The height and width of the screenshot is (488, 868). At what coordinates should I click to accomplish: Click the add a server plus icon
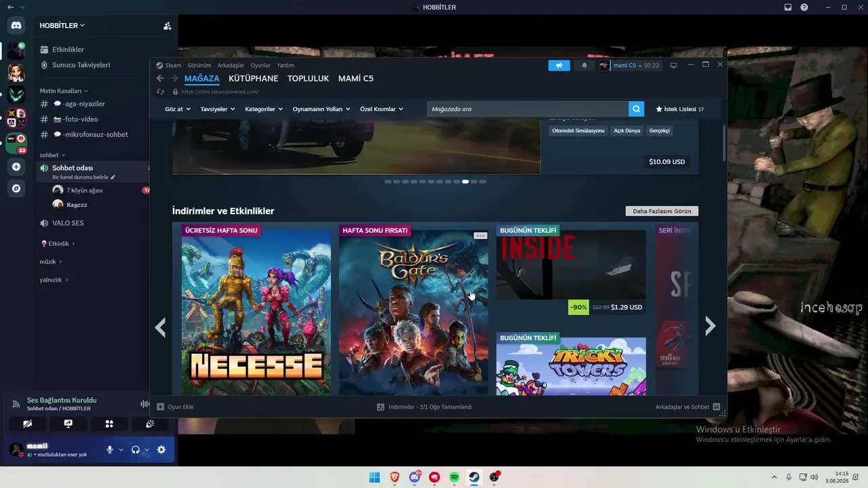(16, 167)
